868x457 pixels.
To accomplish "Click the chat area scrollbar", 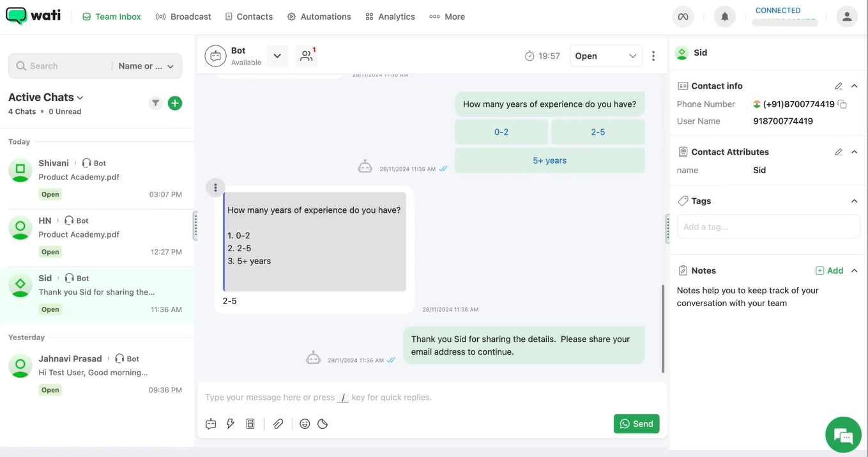I will point(663,329).
